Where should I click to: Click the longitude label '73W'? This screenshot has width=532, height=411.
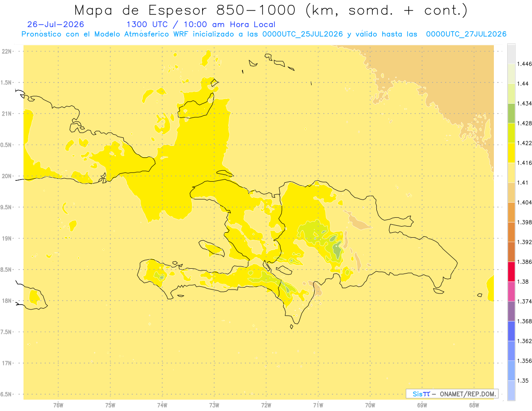click(214, 405)
